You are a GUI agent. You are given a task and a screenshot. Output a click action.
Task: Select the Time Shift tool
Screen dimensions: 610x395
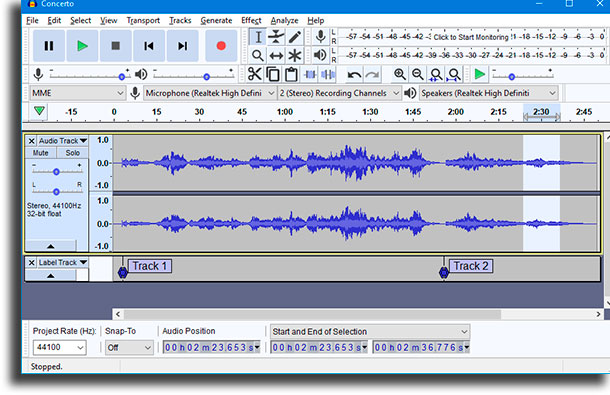point(276,55)
